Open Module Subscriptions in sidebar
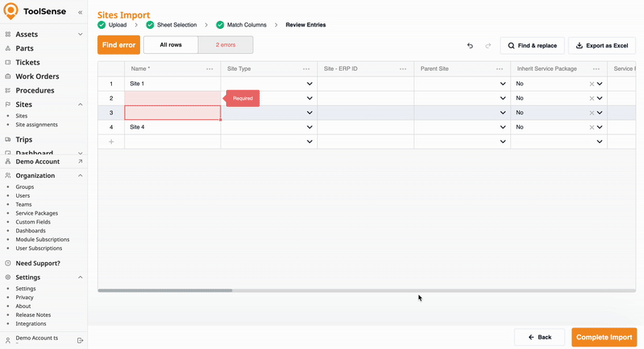644x349 pixels. tap(43, 240)
